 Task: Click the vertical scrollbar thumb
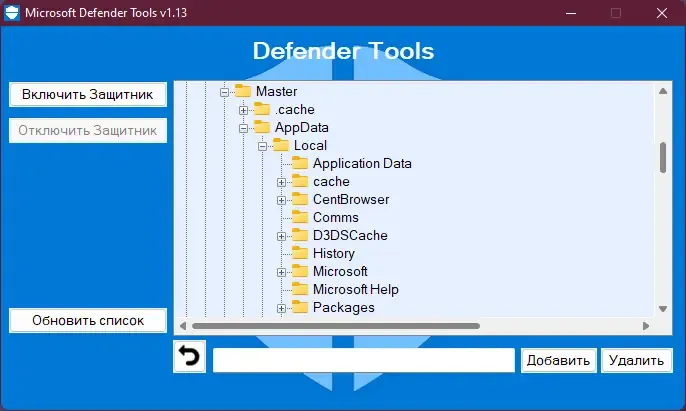point(663,158)
